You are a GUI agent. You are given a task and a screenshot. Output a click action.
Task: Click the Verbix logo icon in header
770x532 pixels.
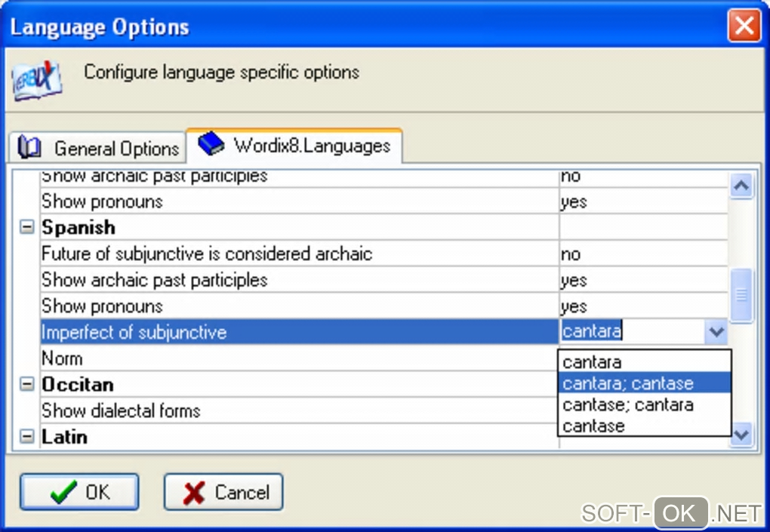point(36,81)
